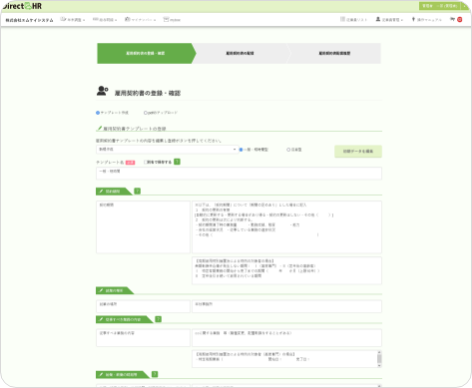Click the operation manual icon in navbar
Image resolution: width=472 pixels, height=388 pixels.
[413, 19]
